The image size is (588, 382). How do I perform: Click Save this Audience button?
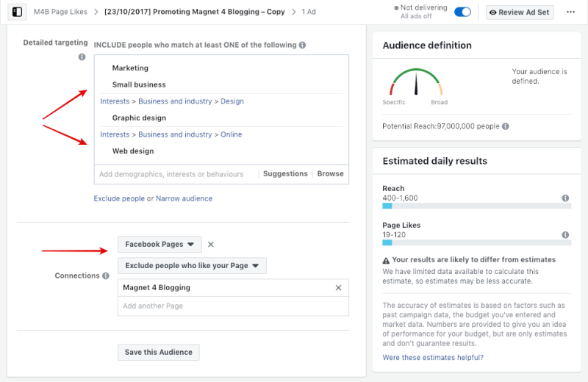pos(158,352)
